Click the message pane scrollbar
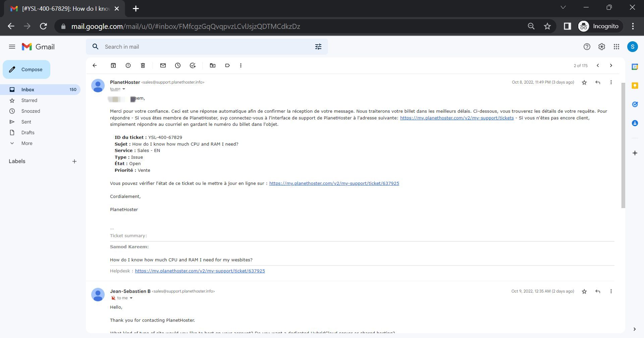This screenshot has height=338, width=644. point(623,145)
